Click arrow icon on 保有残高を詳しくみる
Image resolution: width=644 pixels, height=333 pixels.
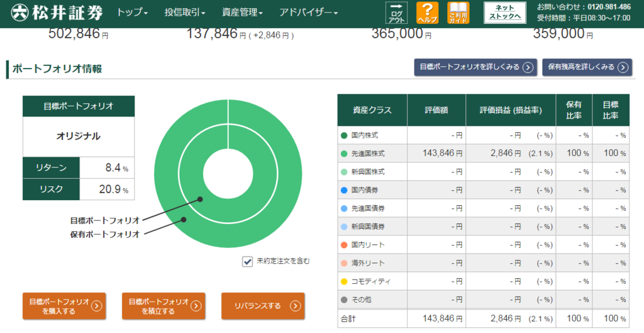(623, 67)
